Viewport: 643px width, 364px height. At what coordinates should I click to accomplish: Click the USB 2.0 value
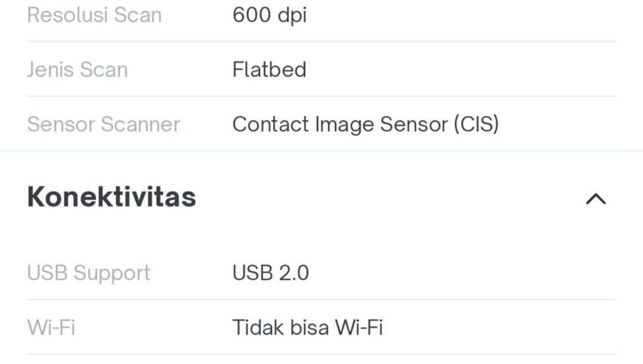click(271, 273)
